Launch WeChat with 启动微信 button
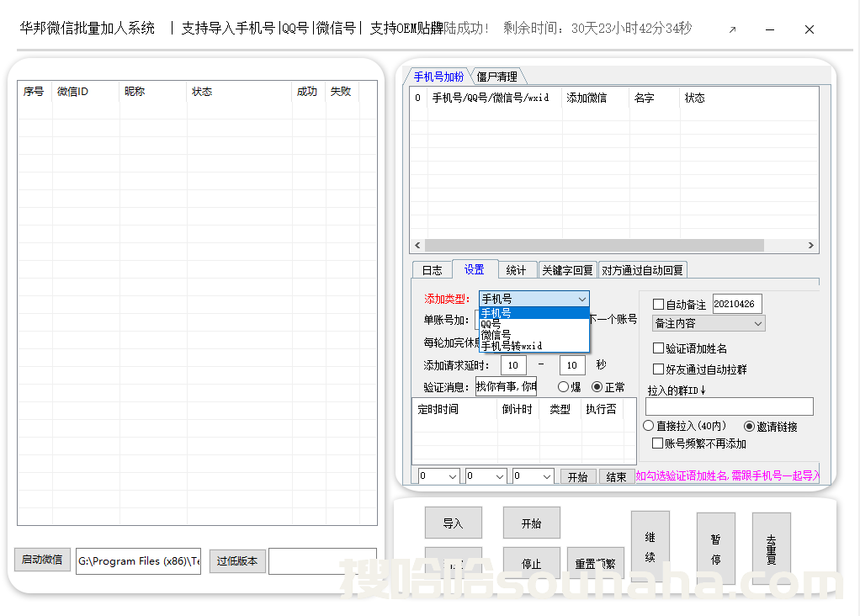 [41, 560]
